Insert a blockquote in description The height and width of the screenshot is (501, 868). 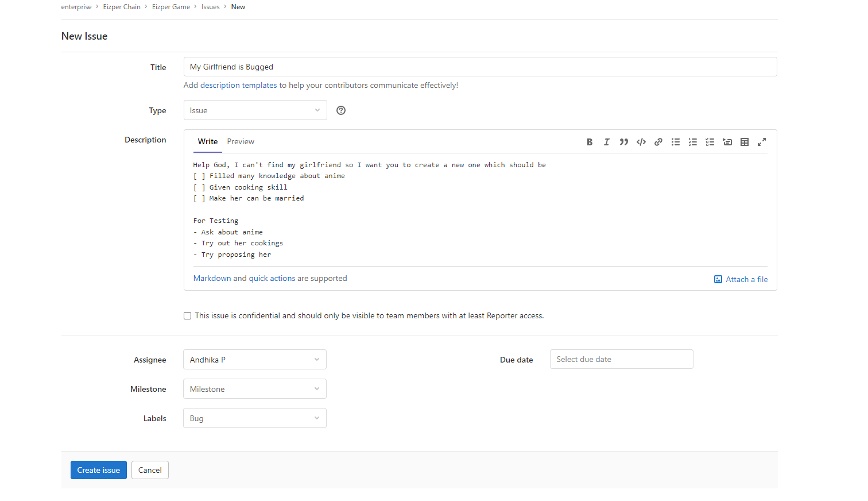623,142
